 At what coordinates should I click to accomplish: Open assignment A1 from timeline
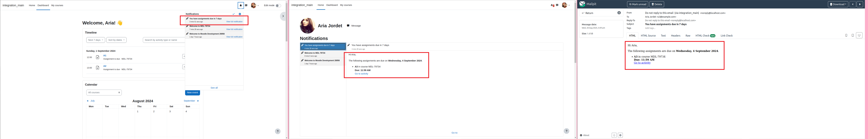[105, 56]
